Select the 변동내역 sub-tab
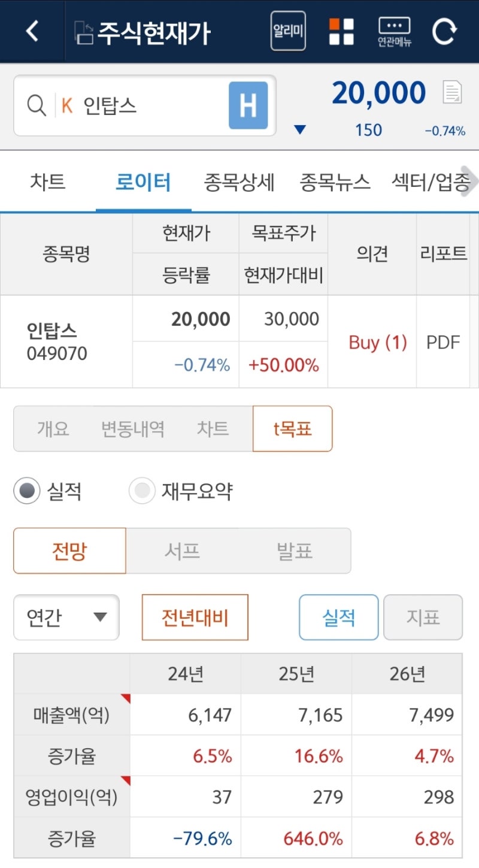Image resolution: width=479 pixels, height=868 pixels. (132, 429)
